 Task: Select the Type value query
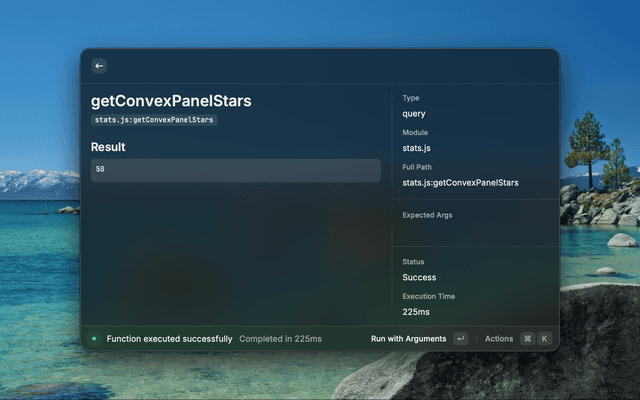[414, 114]
